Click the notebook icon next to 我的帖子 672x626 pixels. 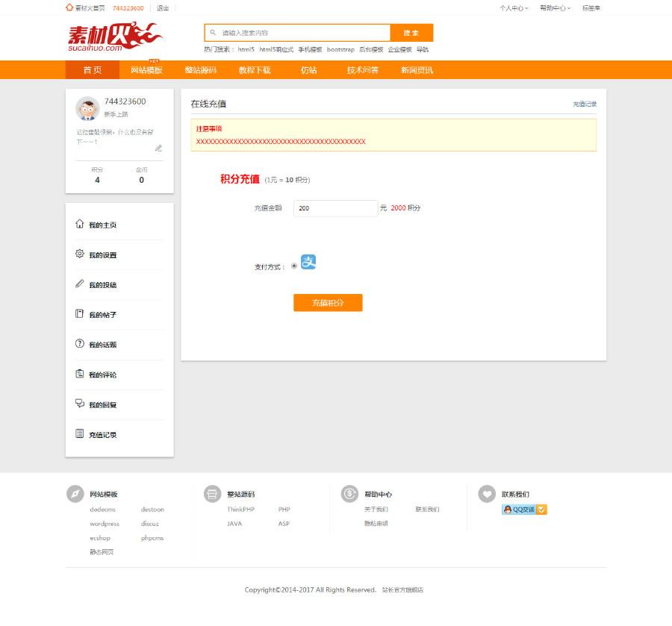[80, 313]
